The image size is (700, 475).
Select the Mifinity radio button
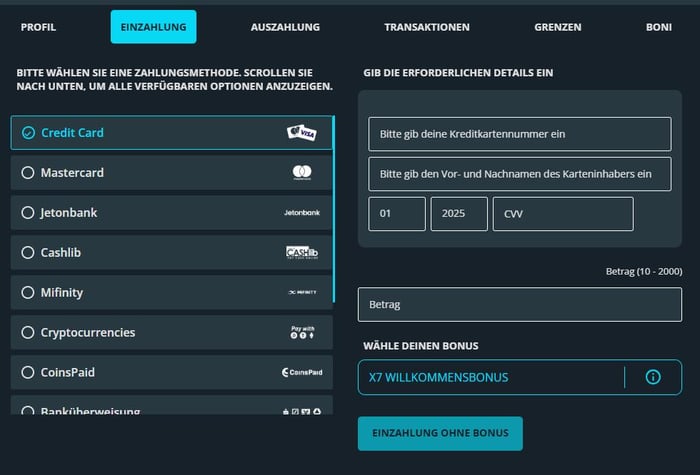(28, 292)
